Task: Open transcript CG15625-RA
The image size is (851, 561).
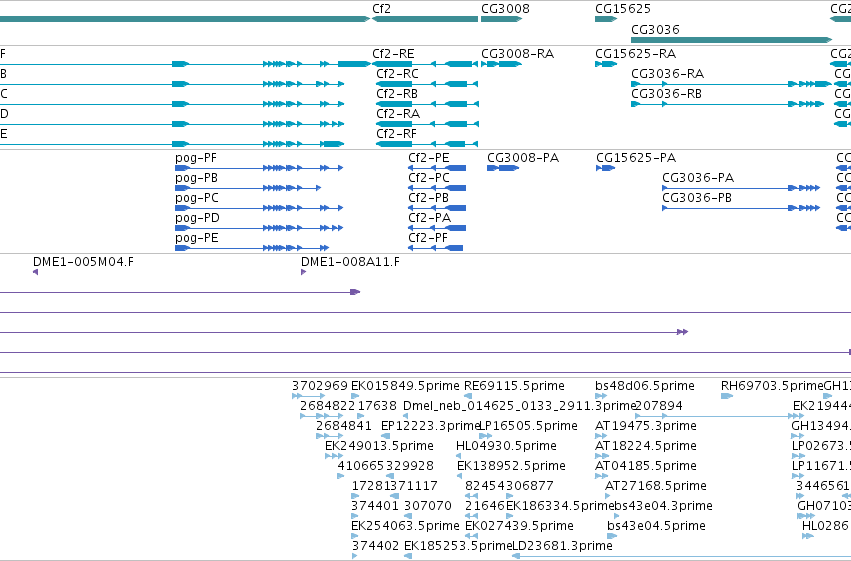Action: point(606,64)
